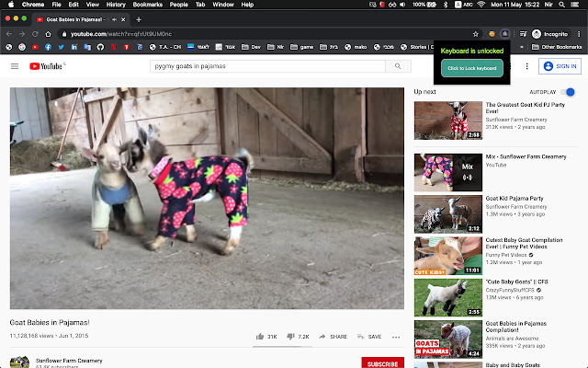
Task: Click the Wi-Fi status icon
Action: [x=481, y=5]
